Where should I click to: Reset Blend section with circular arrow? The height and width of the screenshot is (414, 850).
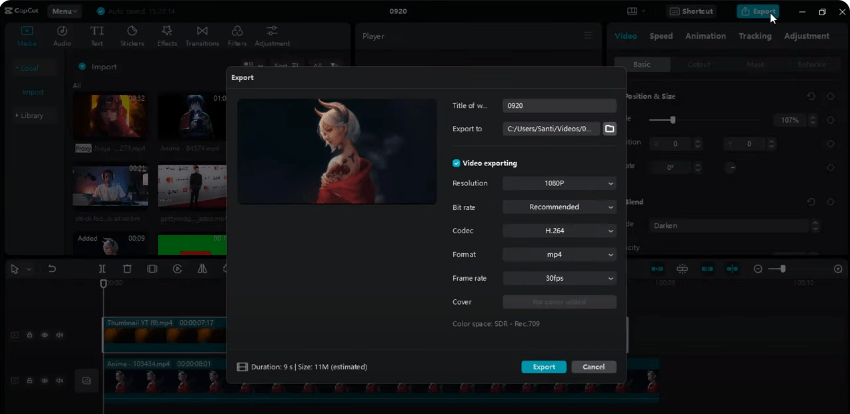[811, 202]
